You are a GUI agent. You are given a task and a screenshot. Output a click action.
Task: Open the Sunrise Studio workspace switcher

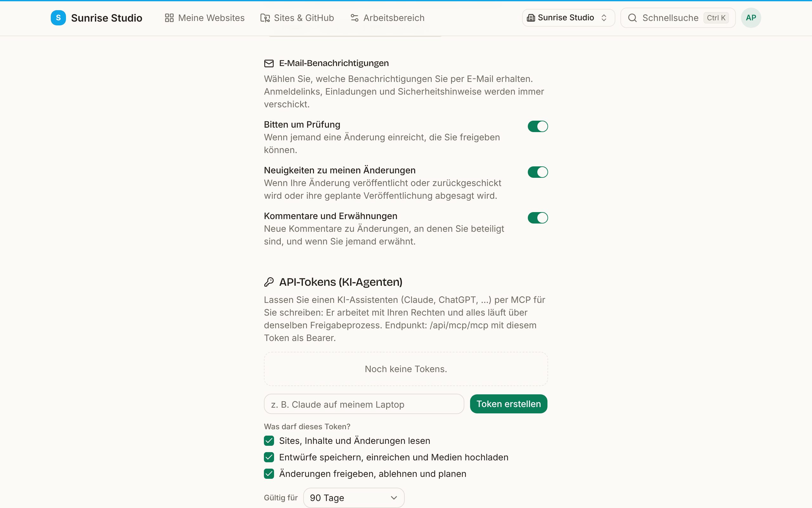568,18
